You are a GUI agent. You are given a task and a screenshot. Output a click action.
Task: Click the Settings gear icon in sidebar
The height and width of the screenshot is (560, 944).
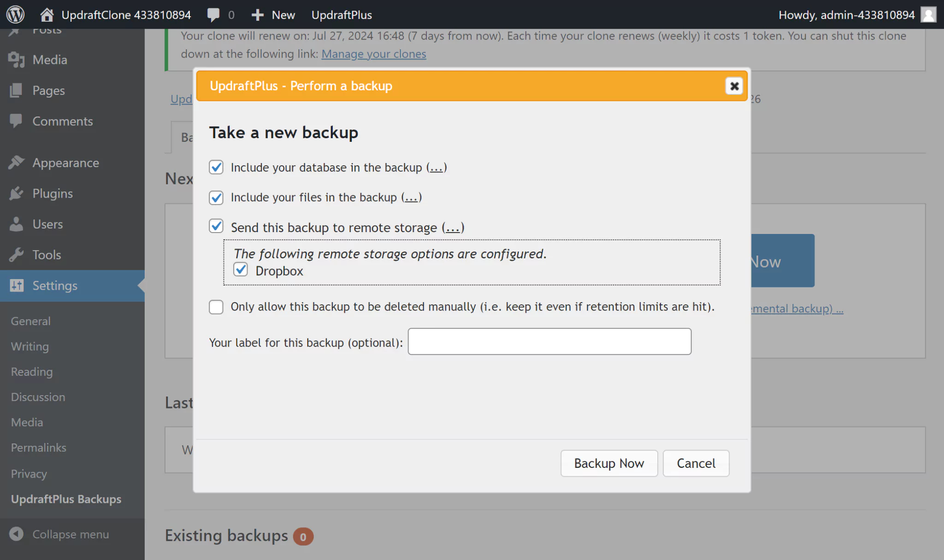click(x=17, y=286)
